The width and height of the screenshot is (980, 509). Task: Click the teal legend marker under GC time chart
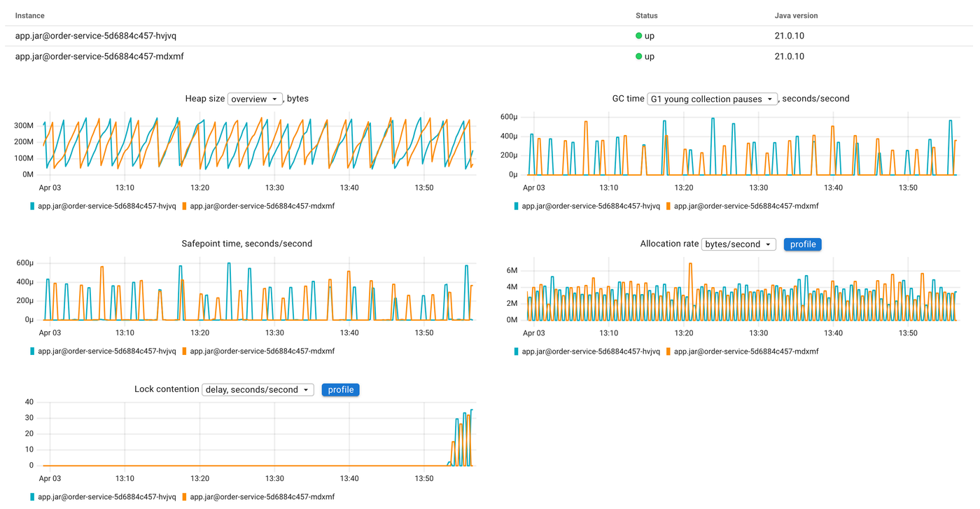click(x=516, y=206)
